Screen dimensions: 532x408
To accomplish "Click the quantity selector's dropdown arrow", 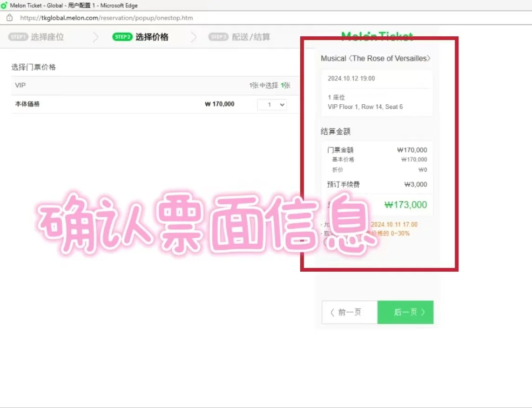I will pyautogui.click(x=283, y=105).
